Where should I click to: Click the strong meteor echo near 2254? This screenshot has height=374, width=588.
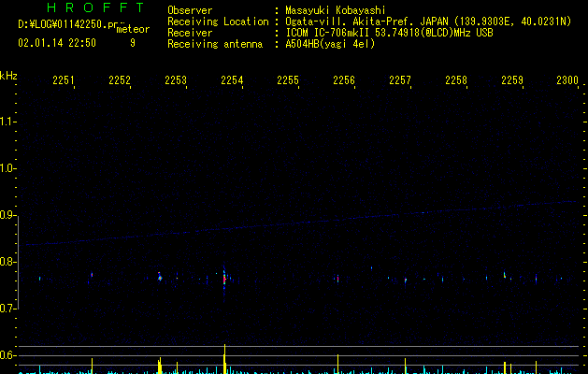(224, 279)
